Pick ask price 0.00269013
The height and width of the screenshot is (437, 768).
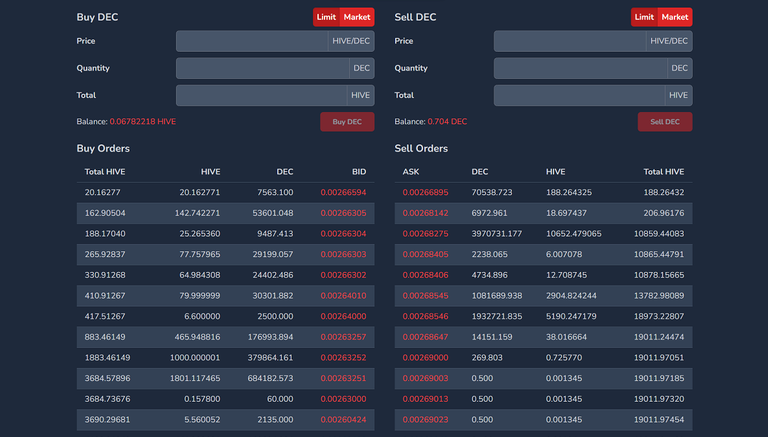425,399
